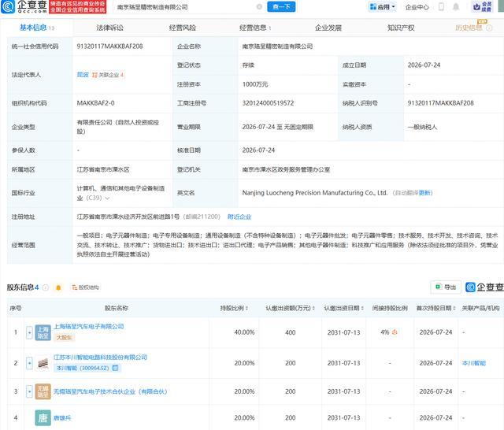Click the orange bell icon beside 股东信息
The image size is (504, 430).
point(58,287)
